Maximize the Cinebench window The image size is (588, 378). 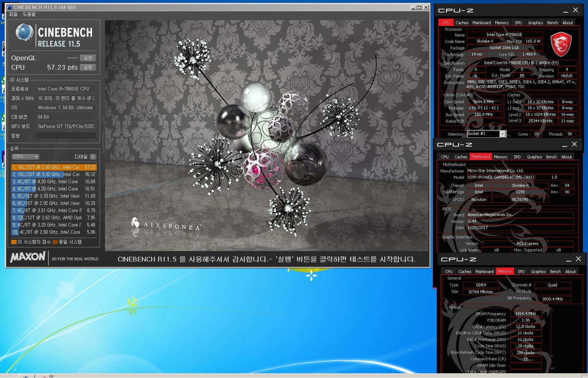pos(419,7)
